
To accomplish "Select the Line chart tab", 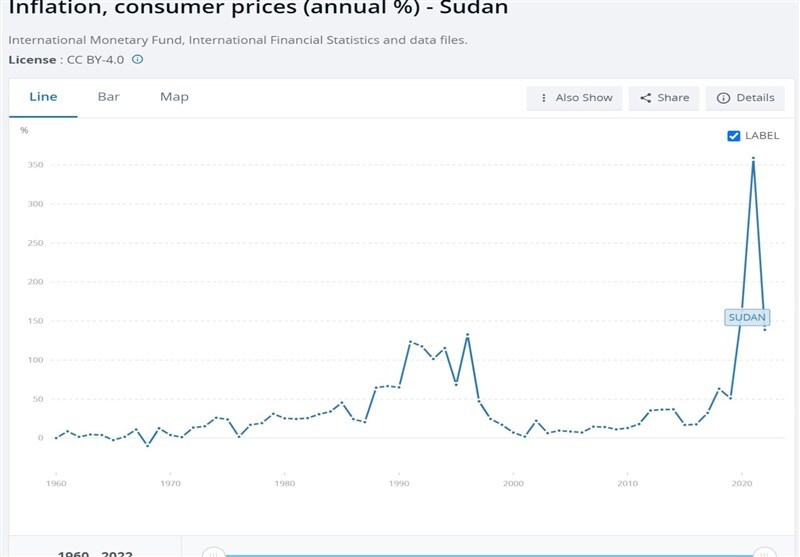I will (x=43, y=97).
